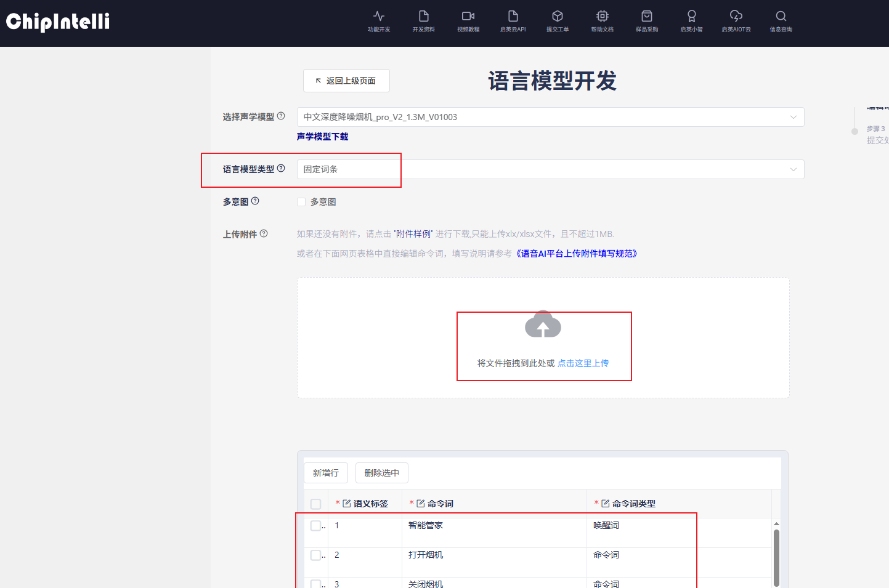Click the 样品采购 shopping bag icon
The width and height of the screenshot is (889, 588).
647,17
